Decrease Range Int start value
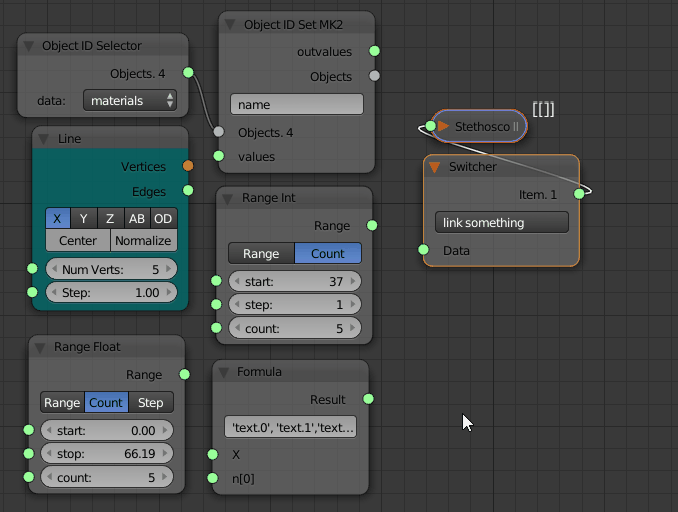Screen dimensions: 678x512 [x=237, y=281]
